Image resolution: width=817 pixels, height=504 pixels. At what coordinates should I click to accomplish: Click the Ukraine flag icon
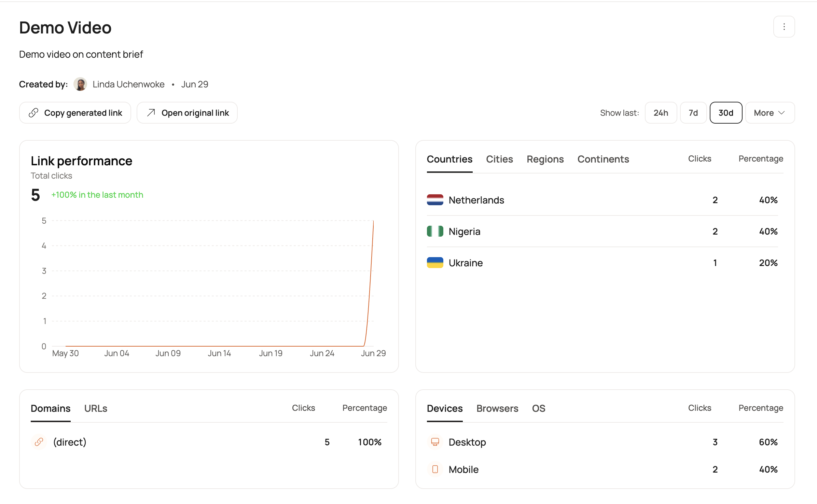435,263
